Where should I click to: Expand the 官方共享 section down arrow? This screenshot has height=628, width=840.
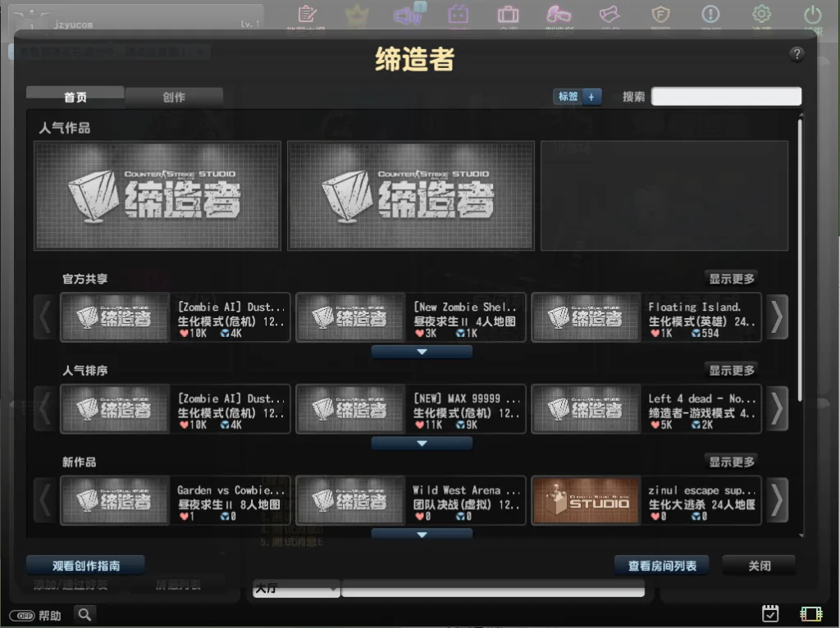(422, 352)
